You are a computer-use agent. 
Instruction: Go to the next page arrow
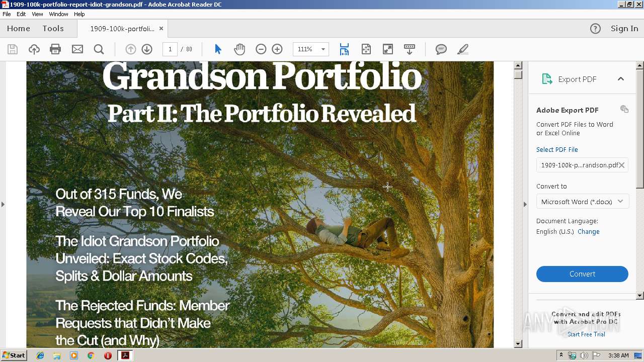147,49
